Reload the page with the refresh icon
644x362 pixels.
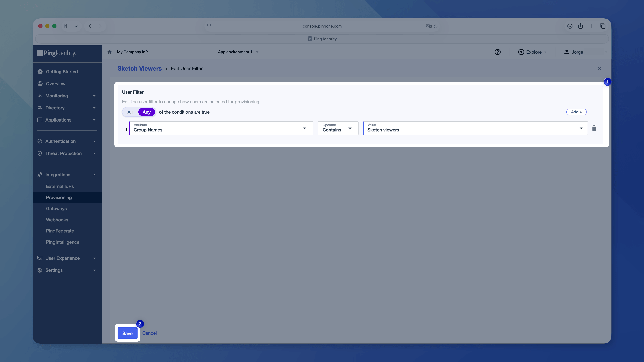coord(436,26)
